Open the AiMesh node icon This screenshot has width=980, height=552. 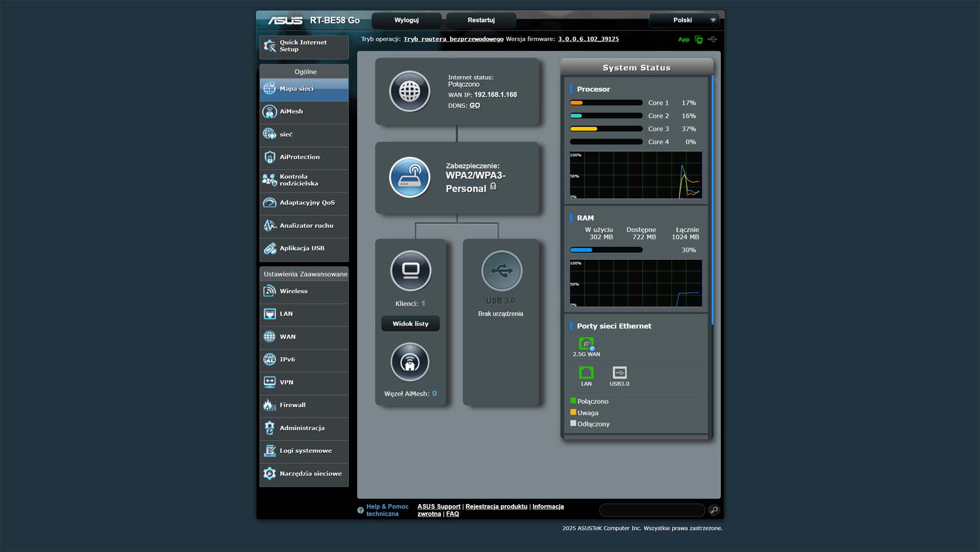tap(410, 362)
